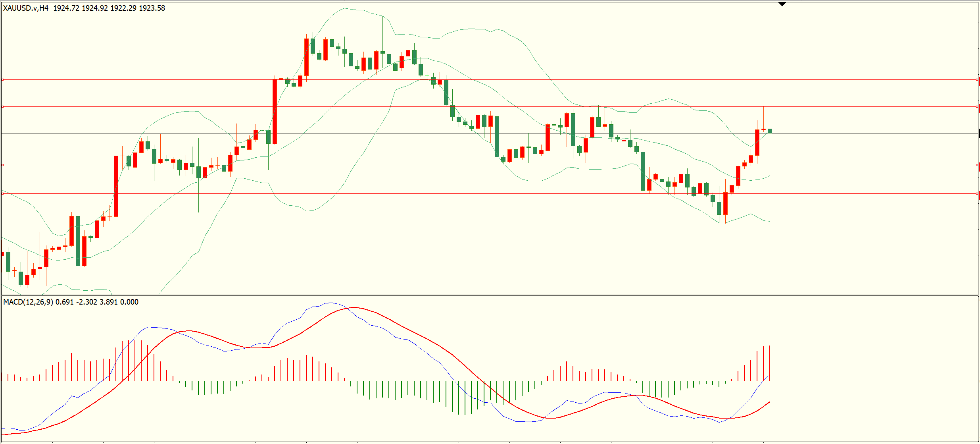Image resolution: width=980 pixels, height=444 pixels.
Task: Select right handle of second red horizontal line
Action: 977,107
